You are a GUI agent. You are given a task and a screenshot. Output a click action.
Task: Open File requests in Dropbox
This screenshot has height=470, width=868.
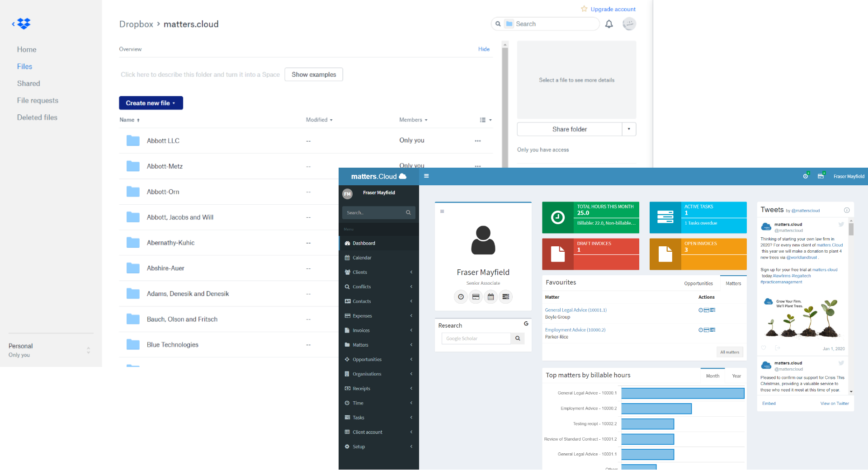point(38,100)
